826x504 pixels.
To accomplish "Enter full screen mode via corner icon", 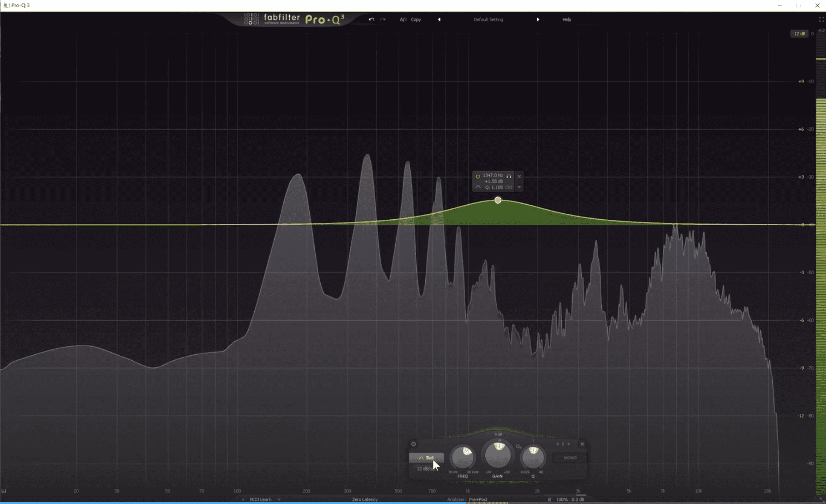I will point(821,20).
